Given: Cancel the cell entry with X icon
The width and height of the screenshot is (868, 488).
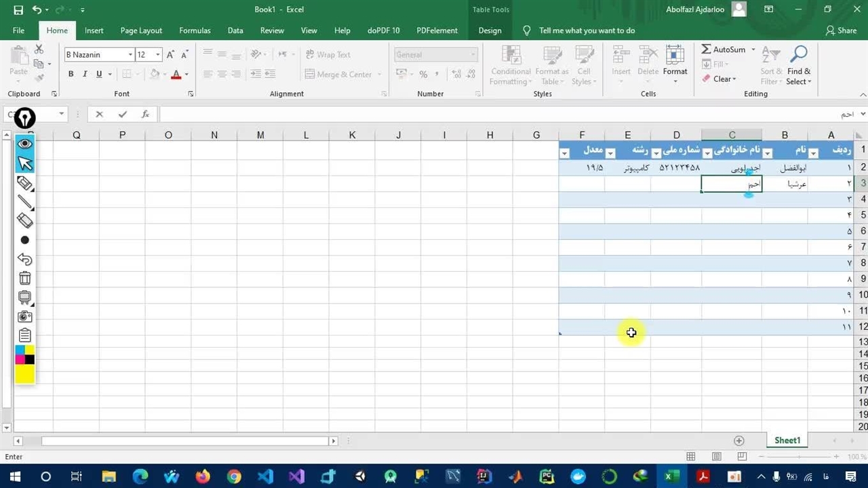Looking at the screenshot, I should [99, 115].
